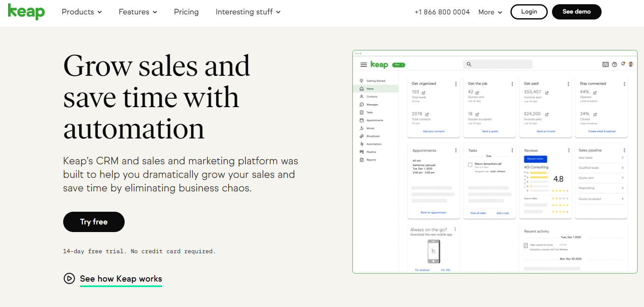Screen dimensions: 644x307
Task: Click Sharon Miller's star rating
Action: pos(560,199)
